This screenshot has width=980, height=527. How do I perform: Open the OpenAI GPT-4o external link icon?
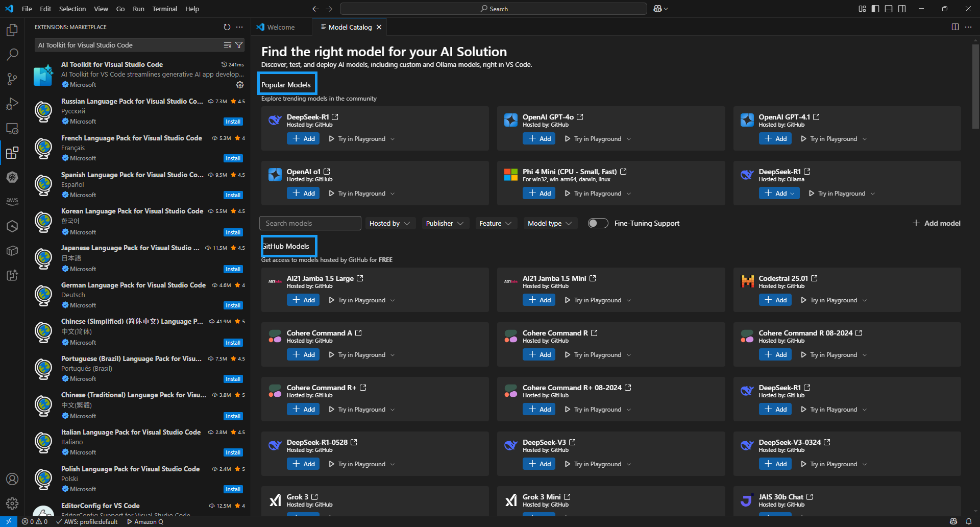580,117
